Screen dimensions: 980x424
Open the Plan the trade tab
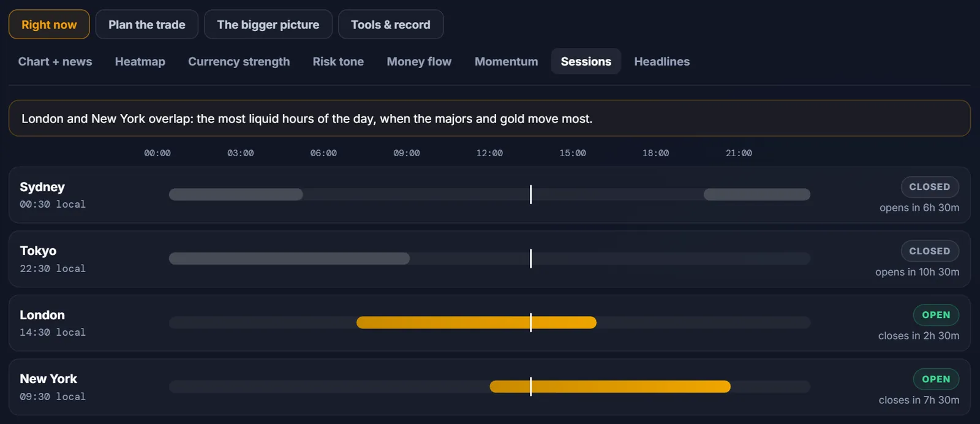pyautogui.click(x=147, y=25)
